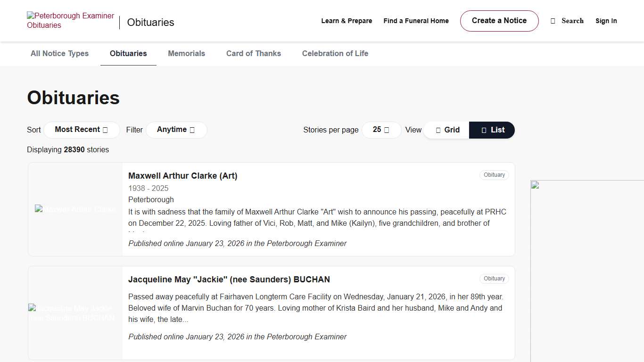Open Jacqueline May Buchan obituary title
Image resolution: width=644 pixels, height=362 pixels.
[x=229, y=280]
